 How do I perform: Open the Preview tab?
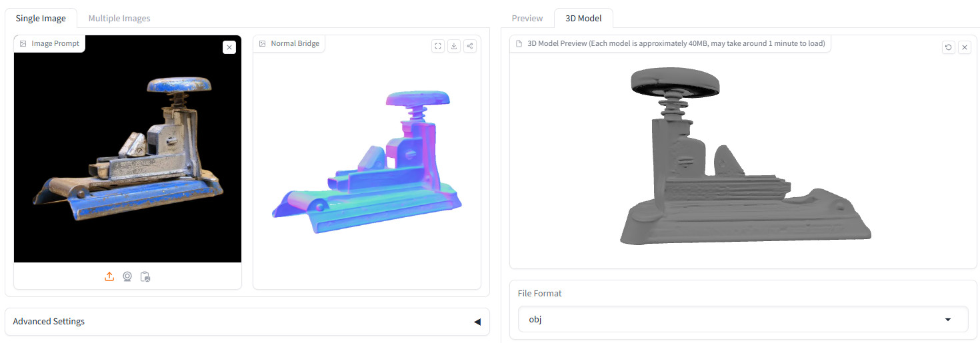(527, 18)
